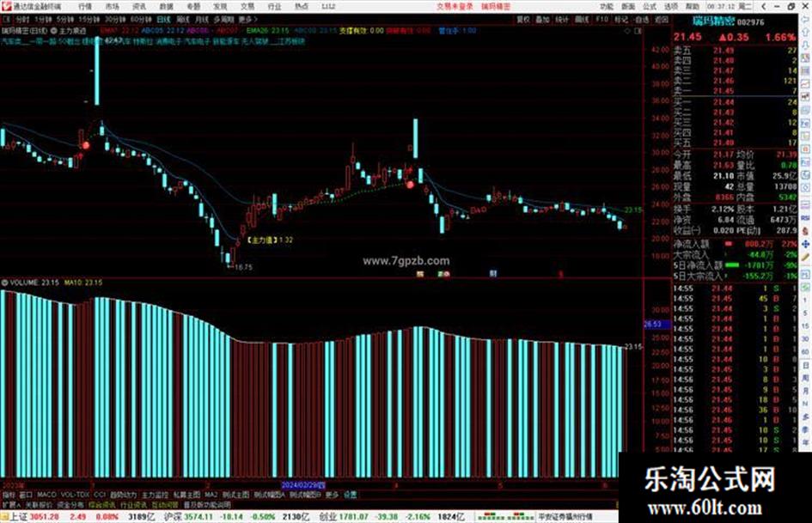Open the 资讯 menu
Viewport: 812px width, 523px height.
click(x=139, y=7)
